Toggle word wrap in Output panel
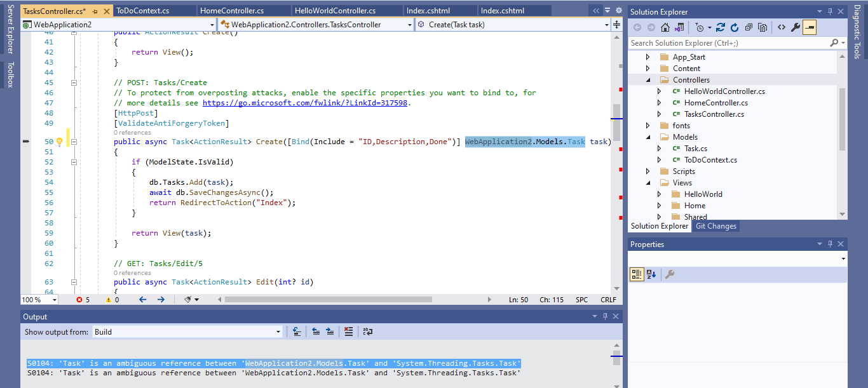Image resolution: width=868 pixels, height=388 pixels. [368, 331]
